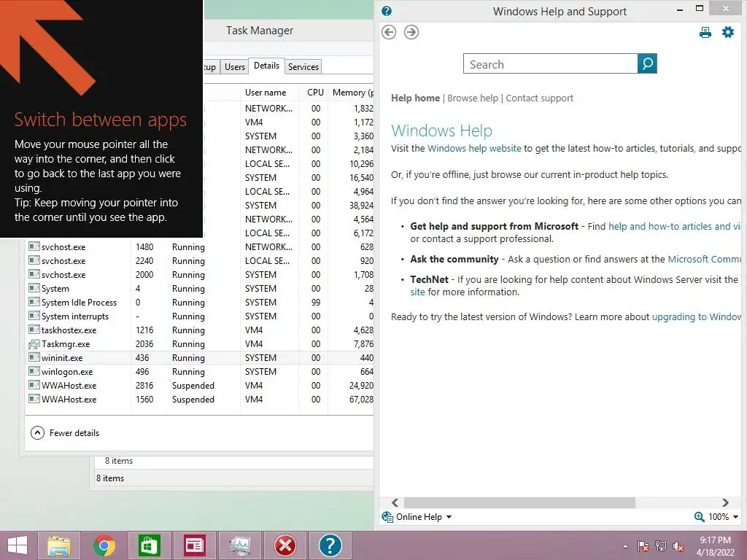
Task: Open Contact support link
Action: pyautogui.click(x=539, y=98)
